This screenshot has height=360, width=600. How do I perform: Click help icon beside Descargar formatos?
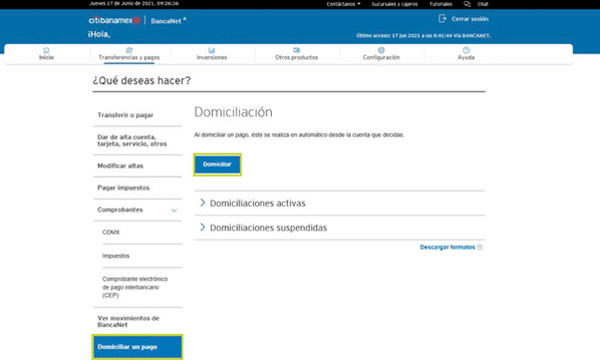pyautogui.click(x=480, y=247)
